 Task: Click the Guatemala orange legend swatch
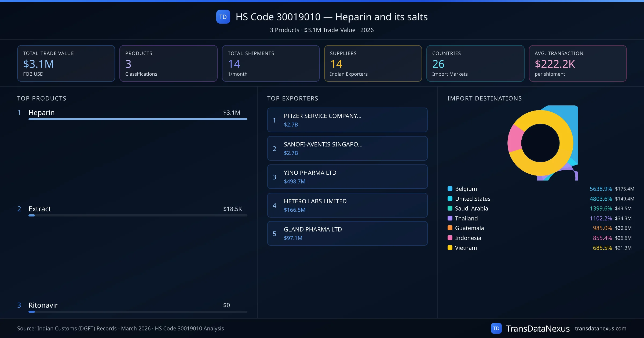[450, 228]
